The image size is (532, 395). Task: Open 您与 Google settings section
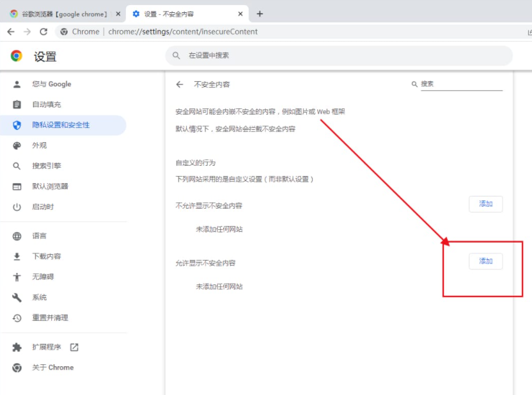pos(63,85)
